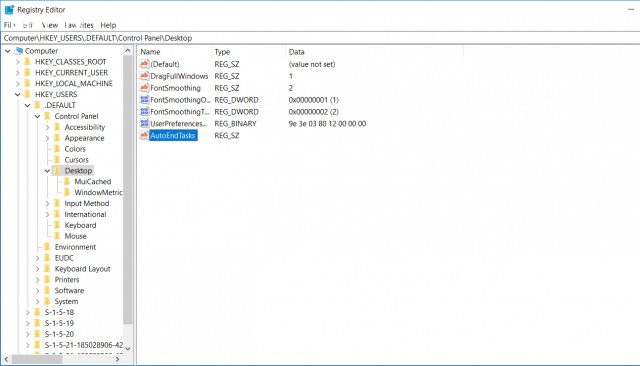This screenshot has height=366, width=640.
Task: Click the Environment folder icon
Action: click(47, 247)
